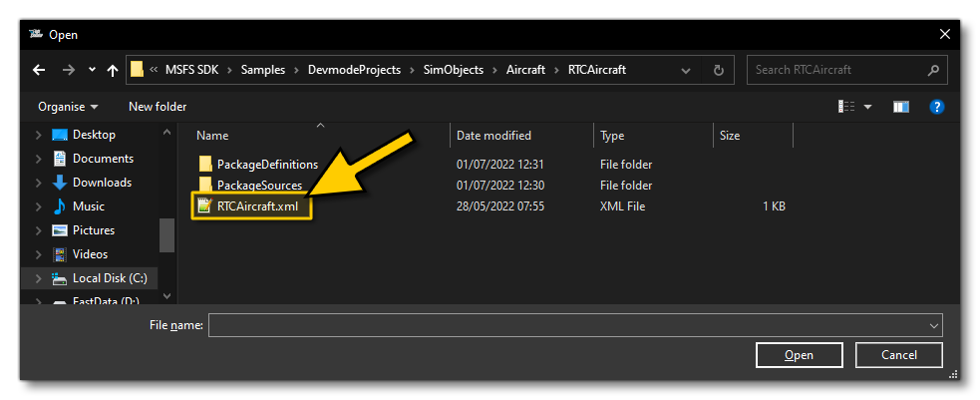Sort by Date modified column
The image size is (980, 400).
click(x=493, y=136)
